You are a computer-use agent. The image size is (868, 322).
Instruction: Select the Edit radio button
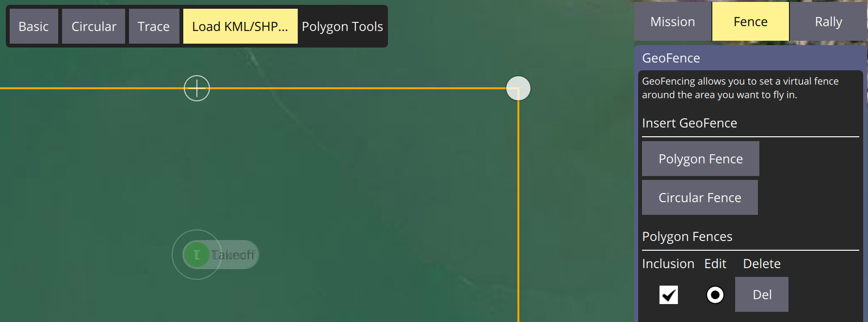715,294
